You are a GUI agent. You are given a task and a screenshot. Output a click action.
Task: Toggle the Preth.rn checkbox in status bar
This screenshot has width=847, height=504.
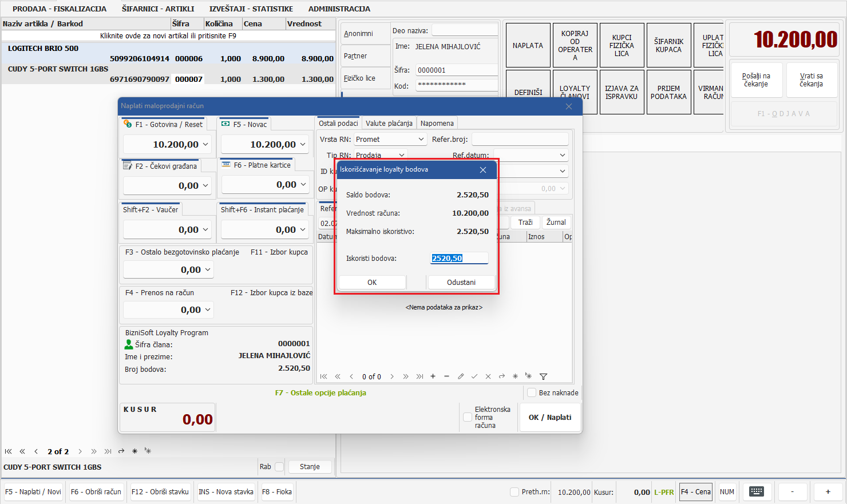(514, 492)
